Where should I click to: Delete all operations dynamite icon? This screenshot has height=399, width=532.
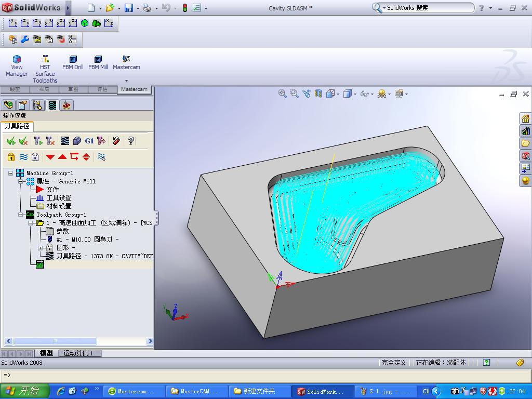pyautogui.click(x=116, y=141)
